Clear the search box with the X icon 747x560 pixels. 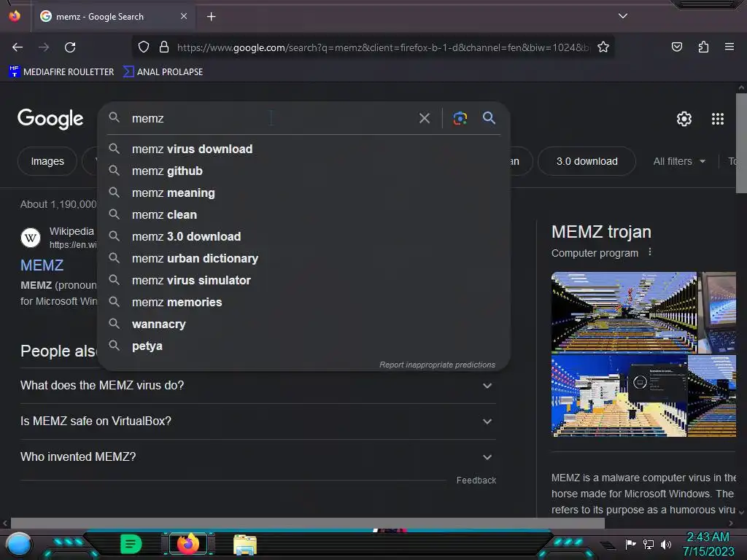425,118
